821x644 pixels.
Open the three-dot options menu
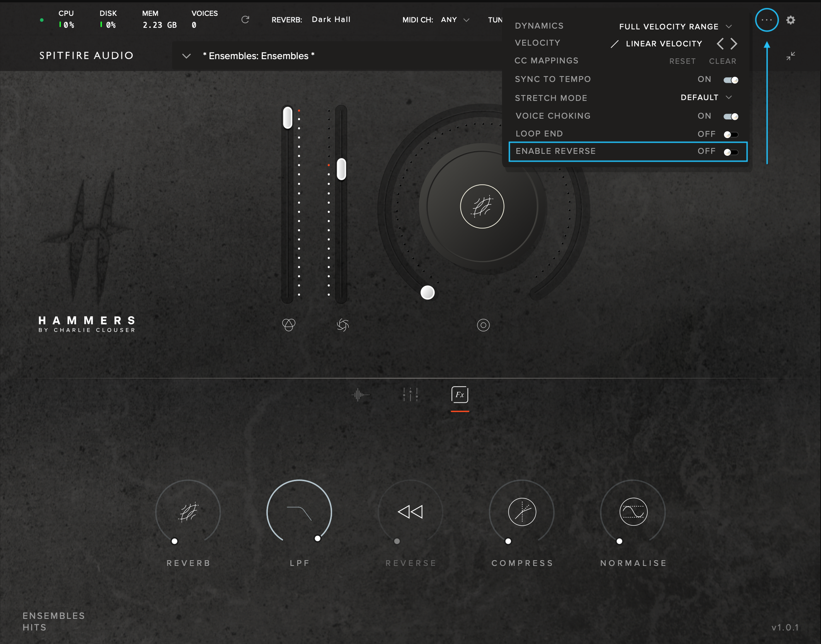(x=766, y=20)
